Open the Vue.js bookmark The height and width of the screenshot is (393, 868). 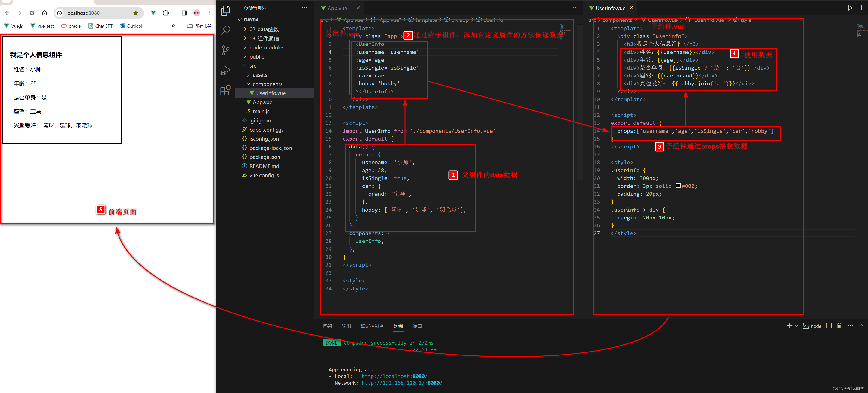click(x=13, y=26)
